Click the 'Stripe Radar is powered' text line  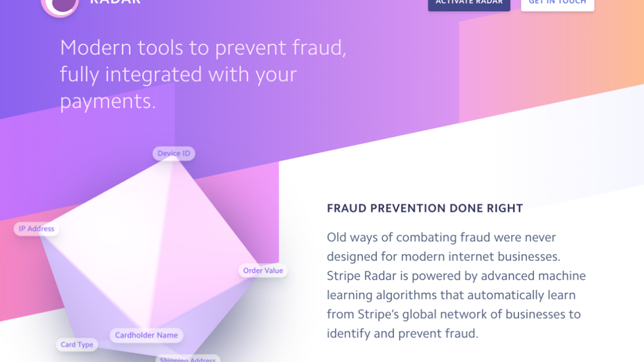click(x=456, y=276)
